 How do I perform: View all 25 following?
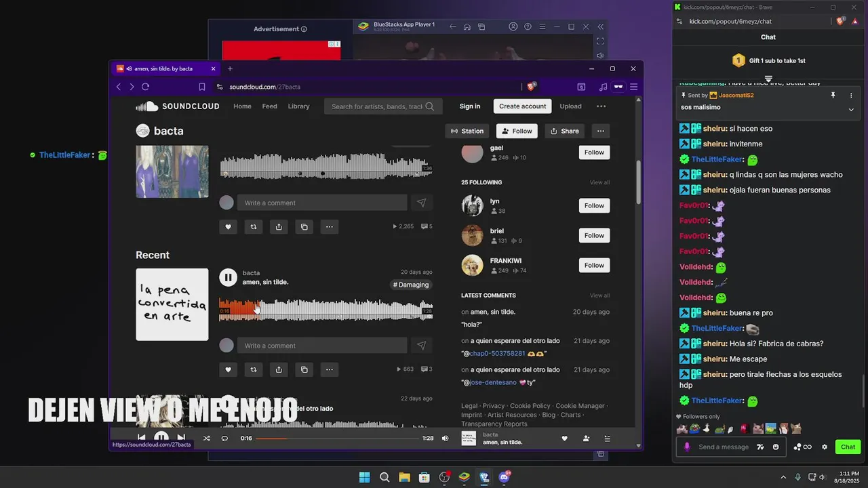pos(599,182)
